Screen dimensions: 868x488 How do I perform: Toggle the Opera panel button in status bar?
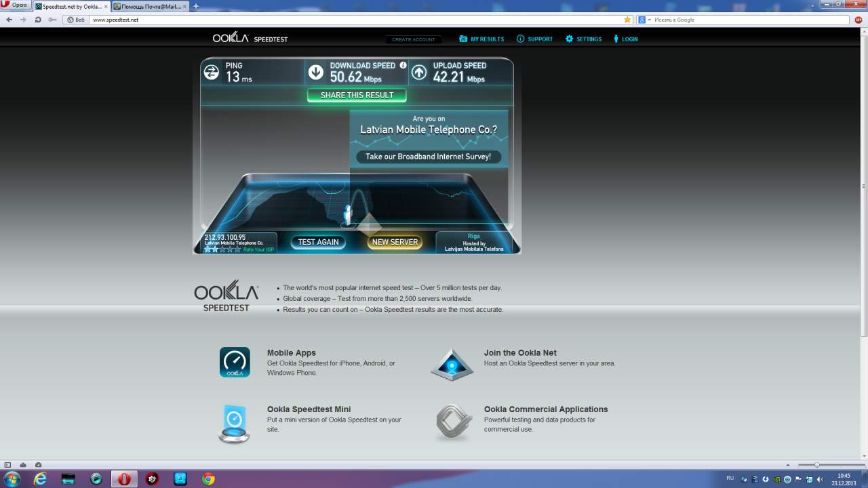tap(7, 465)
